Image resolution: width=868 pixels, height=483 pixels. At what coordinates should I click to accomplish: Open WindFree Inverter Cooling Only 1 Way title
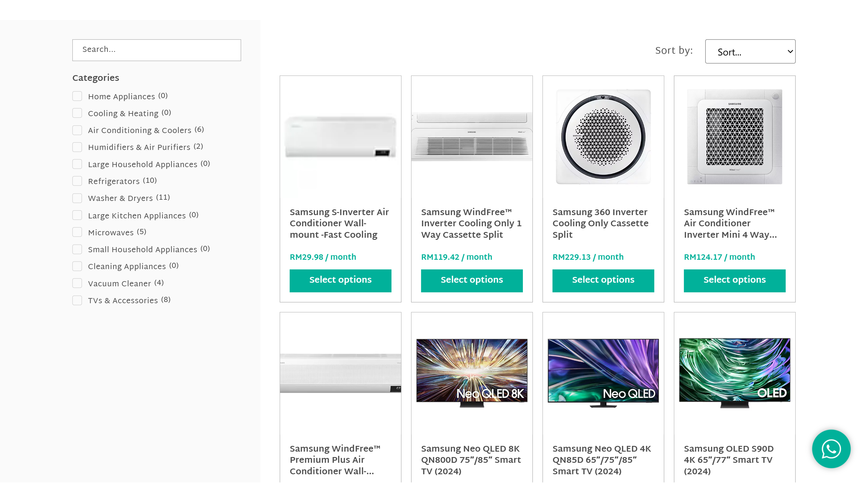(471, 223)
